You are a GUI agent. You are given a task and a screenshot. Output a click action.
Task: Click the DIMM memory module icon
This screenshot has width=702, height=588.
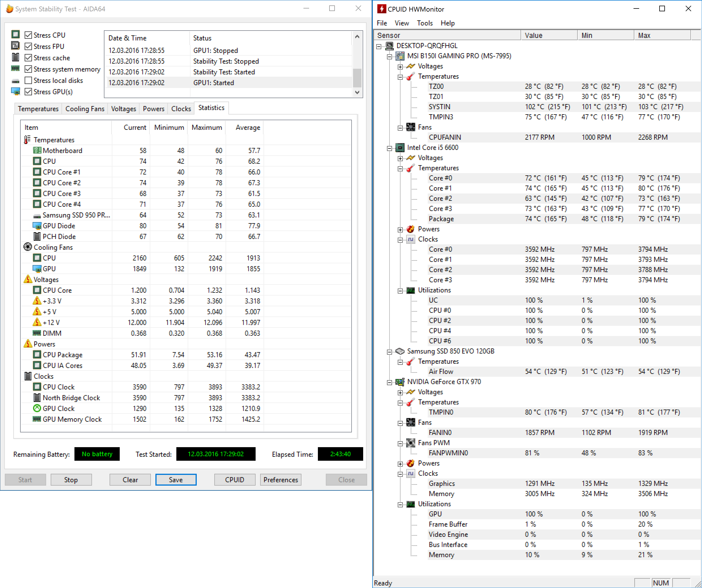pos(37,333)
